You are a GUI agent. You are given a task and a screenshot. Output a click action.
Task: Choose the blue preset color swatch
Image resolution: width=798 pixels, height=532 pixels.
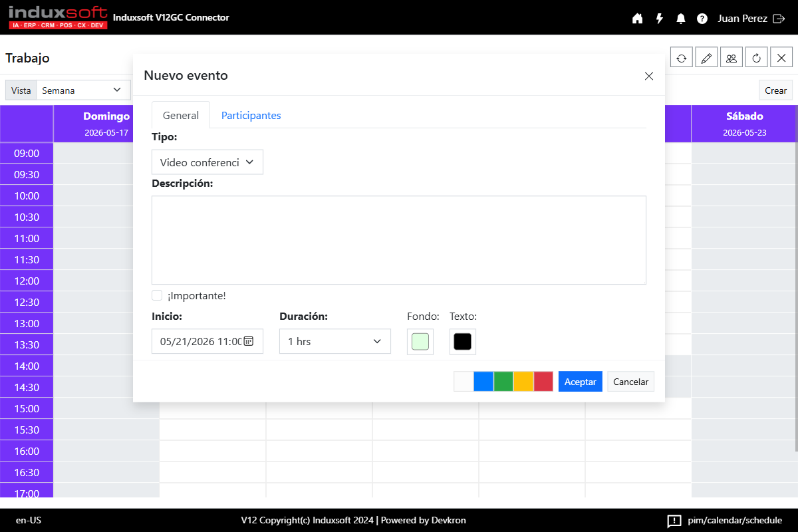[483, 382]
